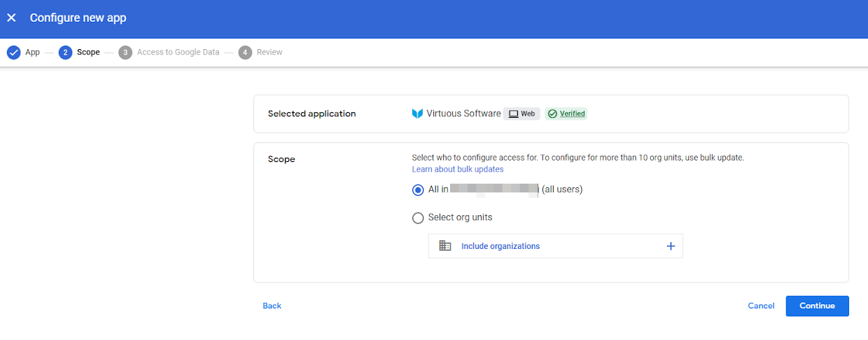Expand Include organizations with plus icon
Image resolution: width=868 pixels, height=340 pixels.
click(671, 246)
